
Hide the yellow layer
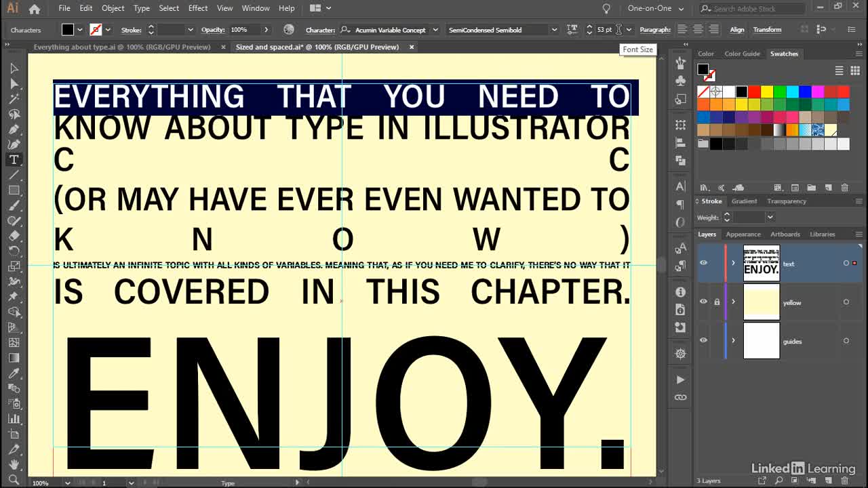(703, 302)
